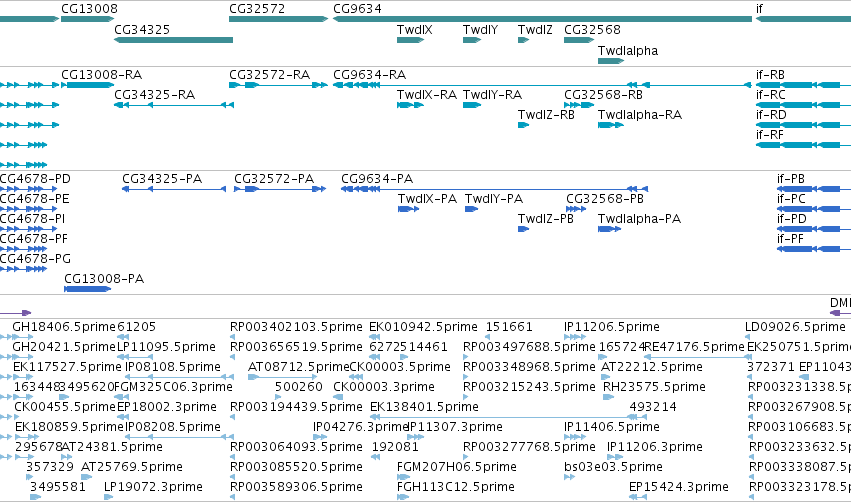
Task: Open the RP003589306.5prime EST label
Action: pos(296,487)
